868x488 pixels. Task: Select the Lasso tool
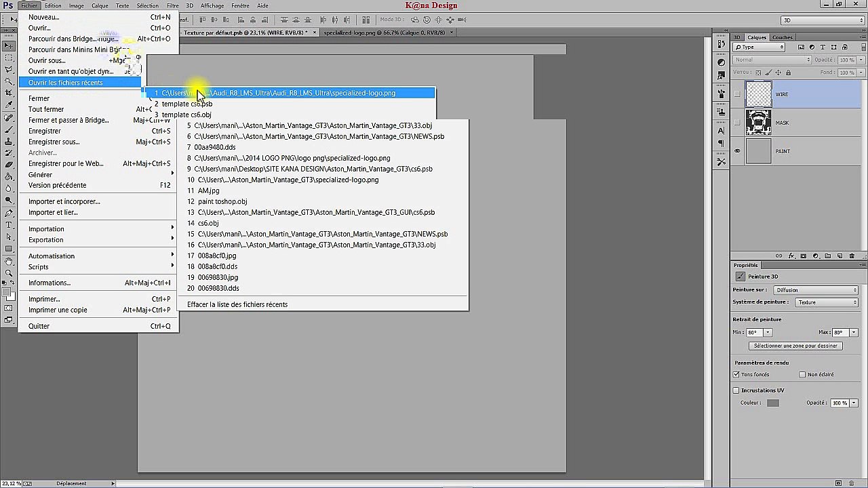[9, 70]
